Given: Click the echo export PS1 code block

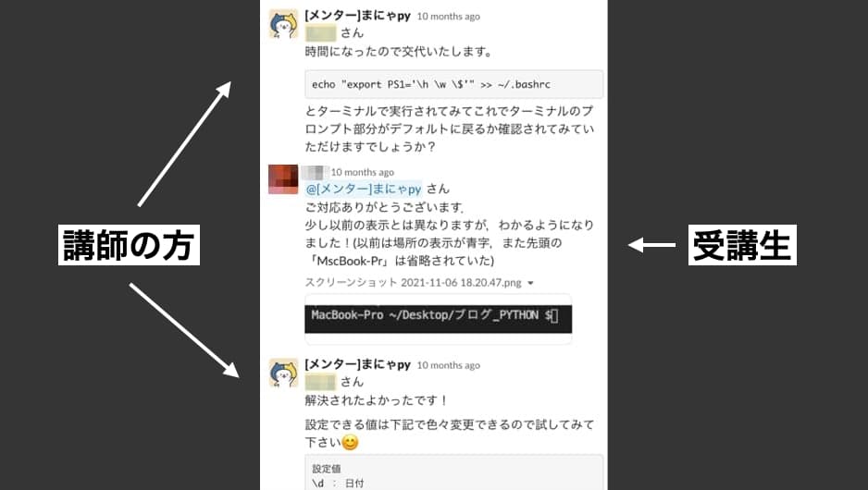Looking at the screenshot, I should pos(454,84).
